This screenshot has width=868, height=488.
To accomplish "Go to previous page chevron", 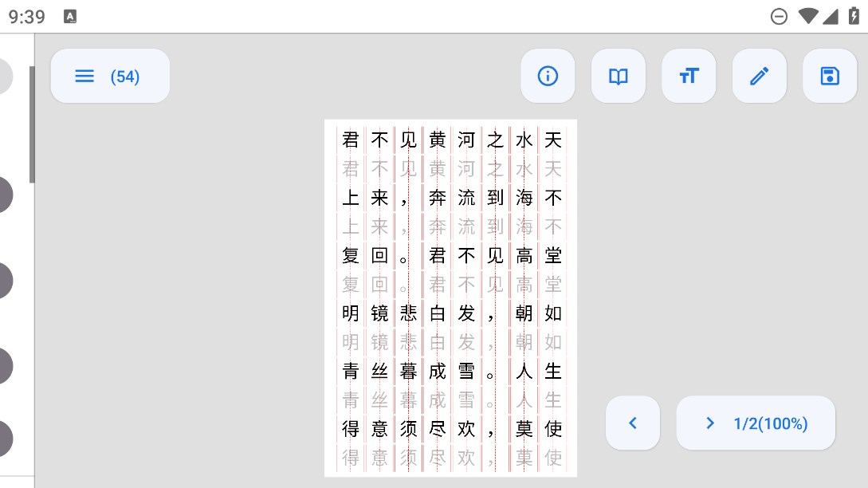I will (x=633, y=423).
